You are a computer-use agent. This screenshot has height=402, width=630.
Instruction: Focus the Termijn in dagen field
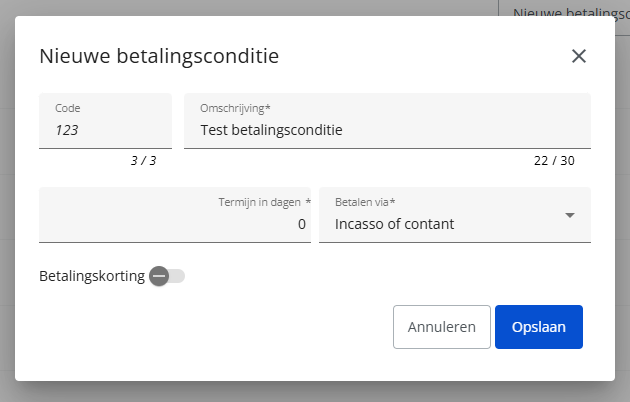click(x=175, y=215)
